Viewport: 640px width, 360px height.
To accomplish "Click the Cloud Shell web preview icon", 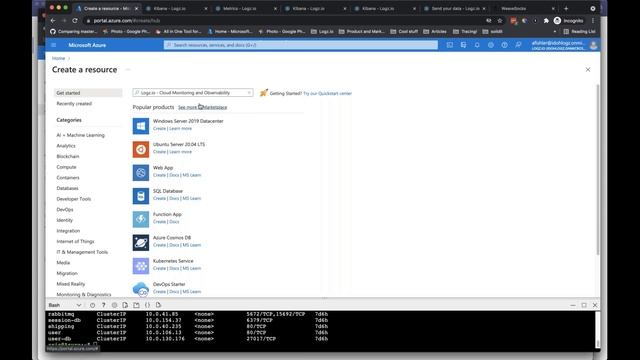I will pos(158,305).
